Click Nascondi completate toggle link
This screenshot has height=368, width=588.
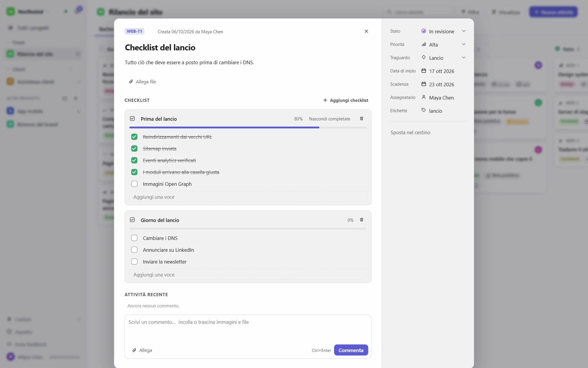[329, 119]
